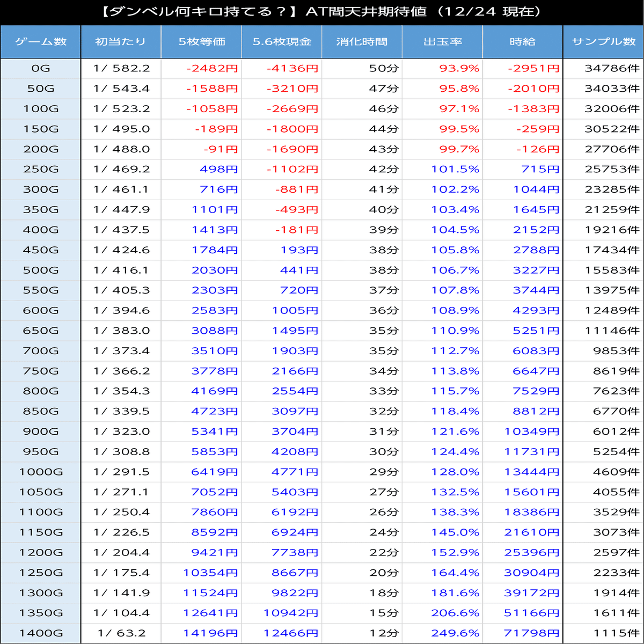The image size is (644, 644).
Task: Click the 14196円 value
Action: pyautogui.click(x=210, y=633)
